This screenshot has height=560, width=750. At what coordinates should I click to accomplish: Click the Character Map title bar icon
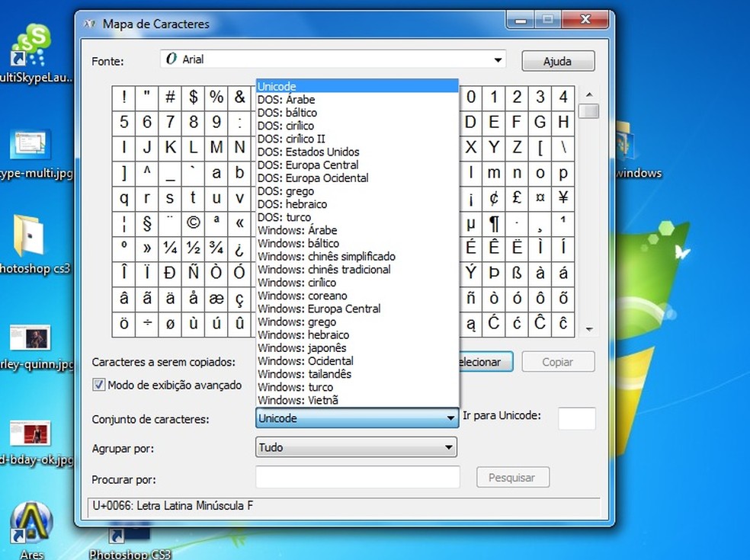pyautogui.click(x=89, y=24)
